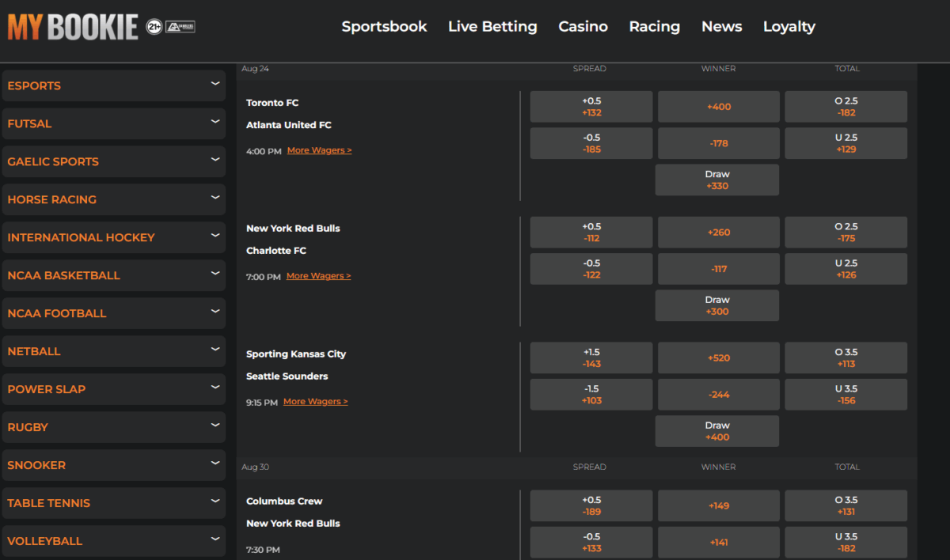
Task: Open the Casino section
Action: 583,26
